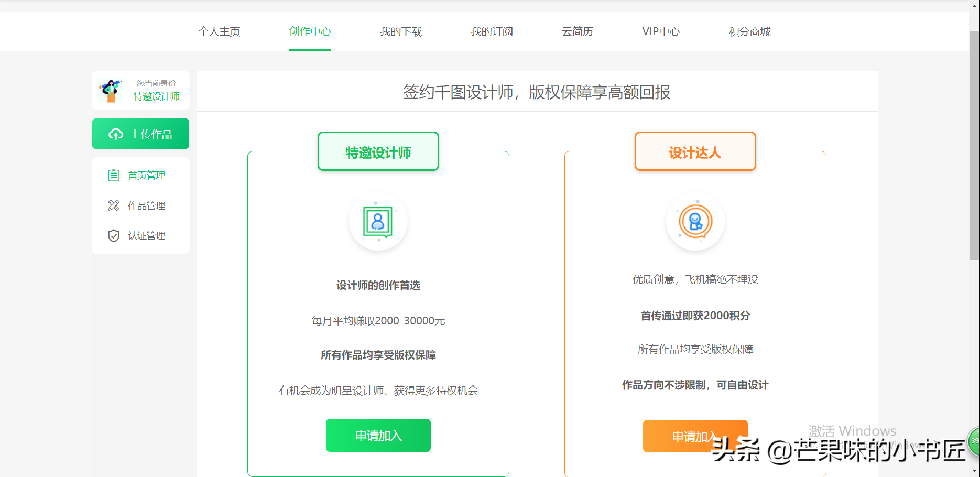
Task: Go to 我的下载
Action: tap(400, 31)
